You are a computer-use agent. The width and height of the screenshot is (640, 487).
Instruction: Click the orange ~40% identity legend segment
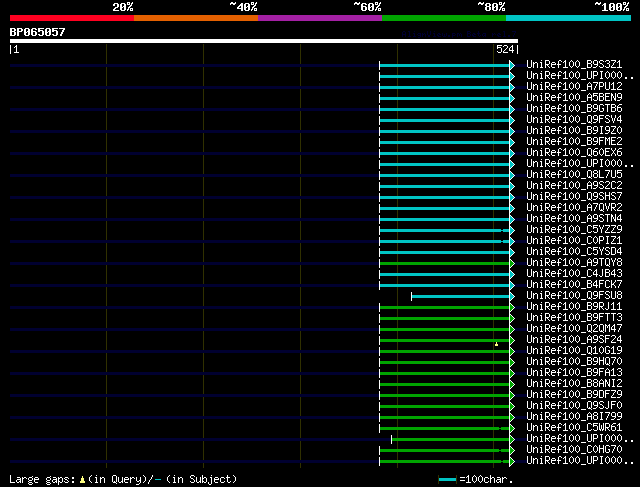coord(196,18)
